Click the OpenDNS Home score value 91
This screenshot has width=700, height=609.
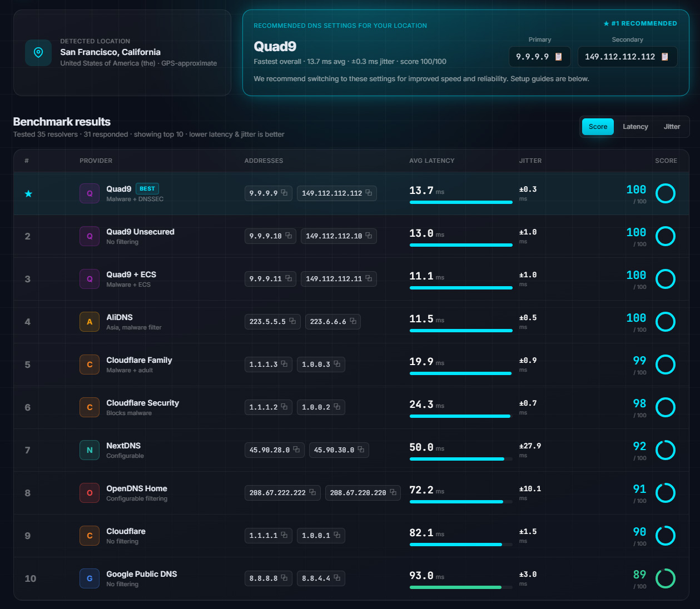pos(639,489)
